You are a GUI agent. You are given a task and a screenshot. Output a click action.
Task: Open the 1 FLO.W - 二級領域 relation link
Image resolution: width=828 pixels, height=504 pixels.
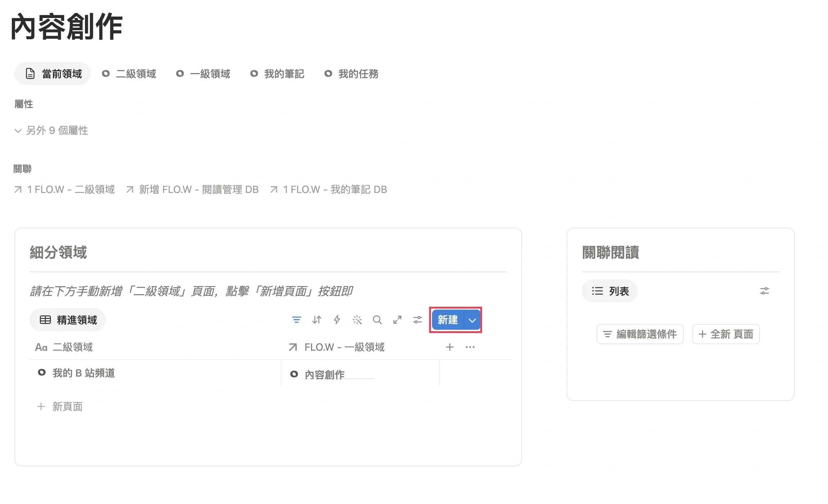(64, 189)
